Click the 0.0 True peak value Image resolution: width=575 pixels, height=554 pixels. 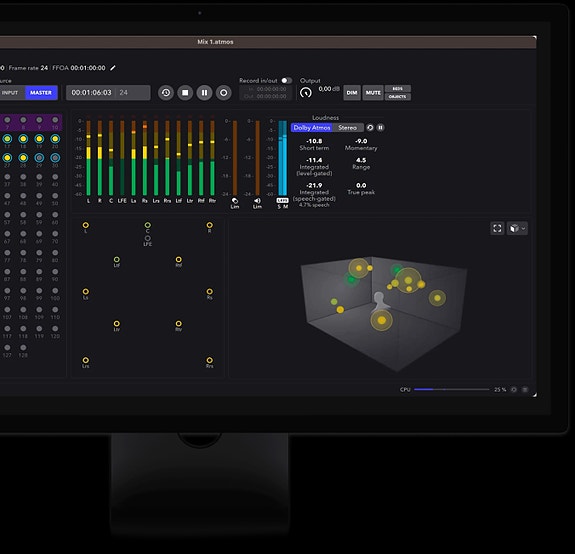coord(361,186)
